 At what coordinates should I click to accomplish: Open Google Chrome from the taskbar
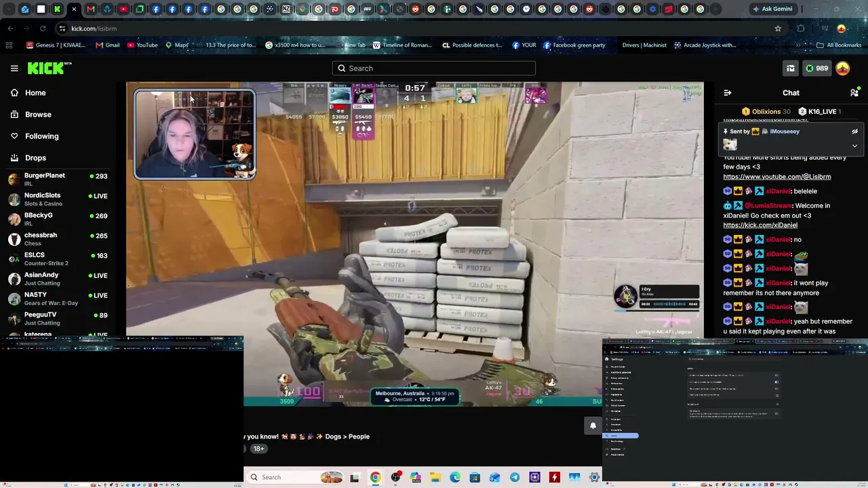pos(375,477)
